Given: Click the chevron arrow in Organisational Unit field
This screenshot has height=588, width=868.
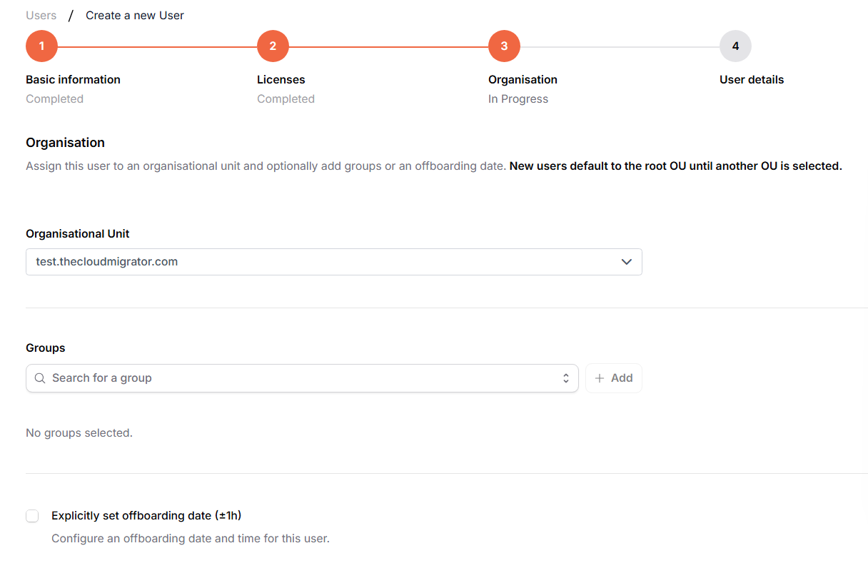Looking at the screenshot, I should tap(627, 262).
